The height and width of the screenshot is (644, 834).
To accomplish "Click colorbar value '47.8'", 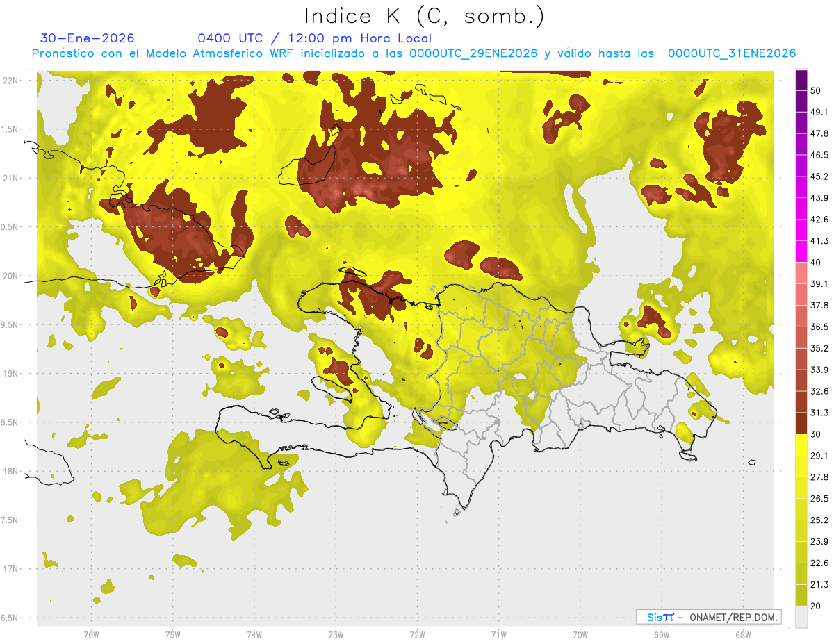I will (819, 133).
